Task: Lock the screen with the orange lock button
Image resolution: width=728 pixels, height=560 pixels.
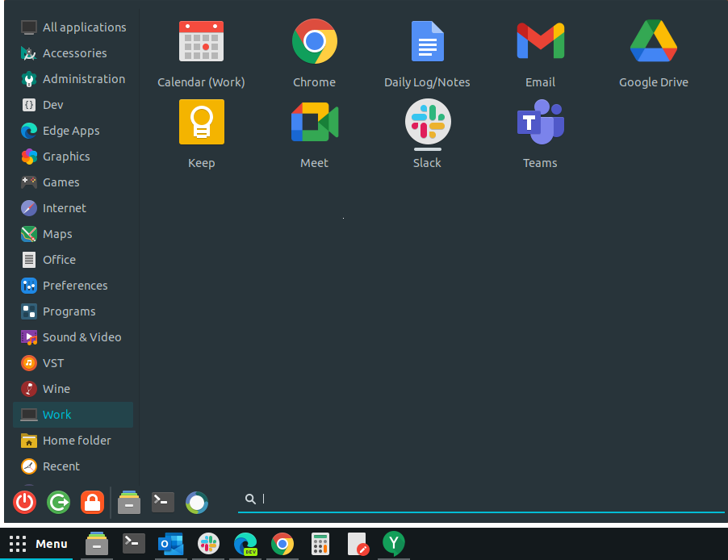Action: (92, 502)
